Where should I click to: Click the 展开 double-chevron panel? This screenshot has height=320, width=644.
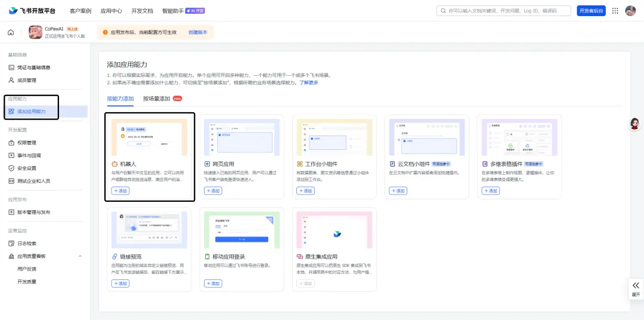coord(636,289)
